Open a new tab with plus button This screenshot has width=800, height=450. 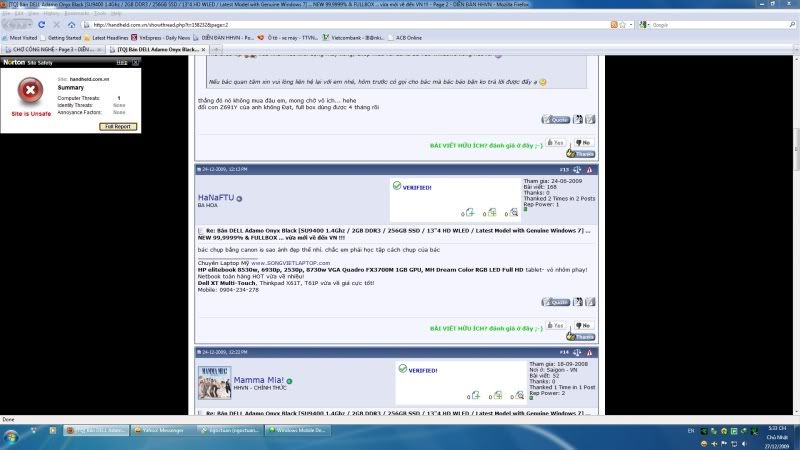pyautogui.click(x=216, y=49)
